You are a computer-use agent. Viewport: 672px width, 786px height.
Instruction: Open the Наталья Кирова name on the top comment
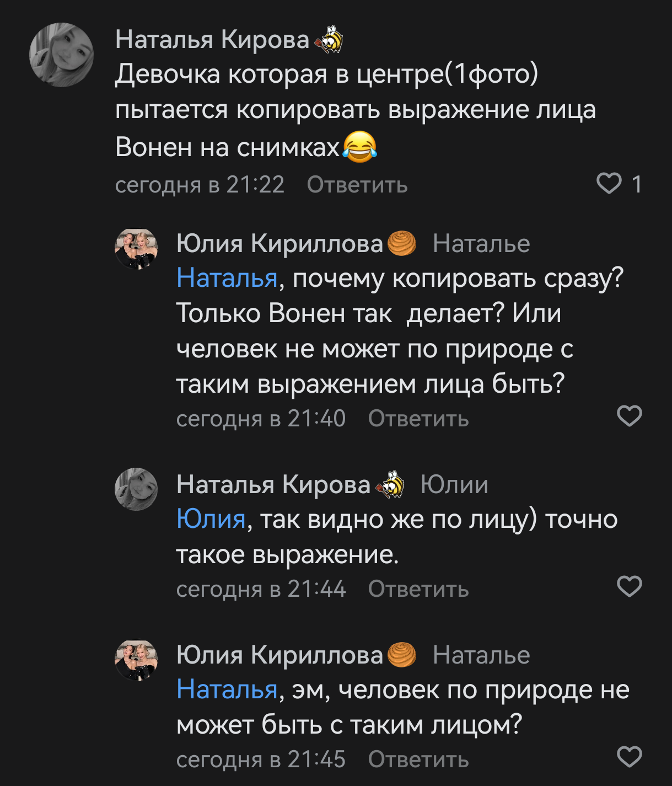pyautogui.click(x=212, y=40)
